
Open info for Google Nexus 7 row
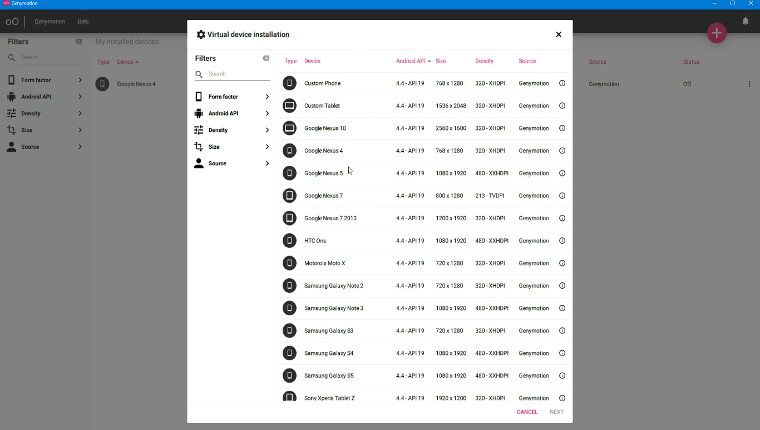pos(562,196)
